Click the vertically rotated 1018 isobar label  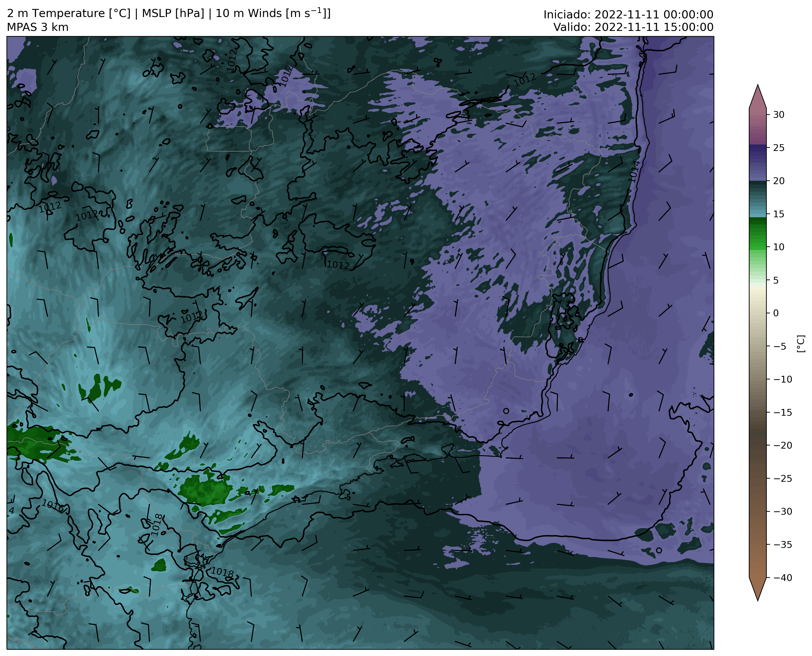click(157, 525)
